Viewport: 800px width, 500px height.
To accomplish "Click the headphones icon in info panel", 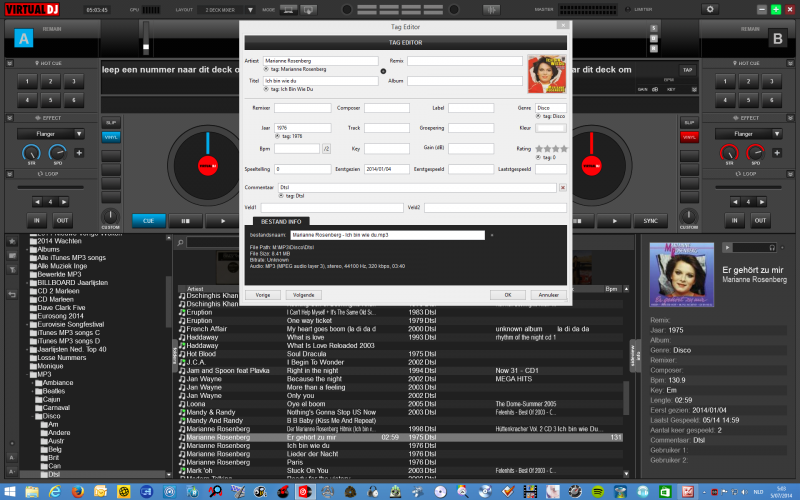I will click(772, 247).
